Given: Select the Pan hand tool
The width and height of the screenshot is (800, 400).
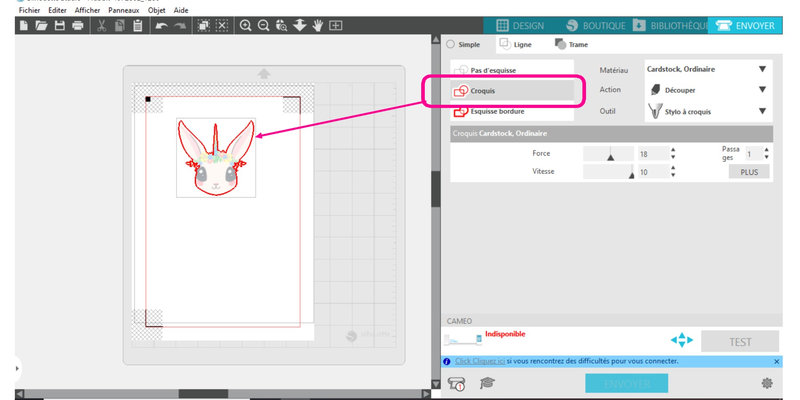Looking at the screenshot, I should coord(317,25).
